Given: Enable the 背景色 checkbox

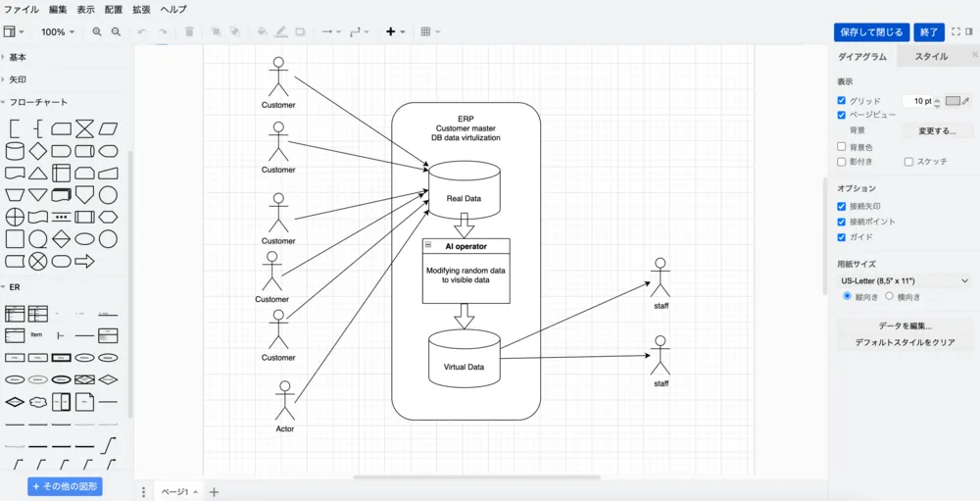Looking at the screenshot, I should pyautogui.click(x=841, y=146).
